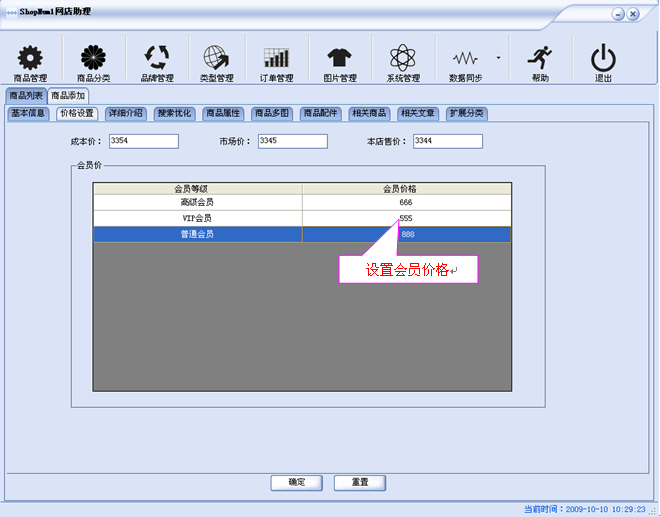Click the 图片管理 t-shirt icon

339,58
